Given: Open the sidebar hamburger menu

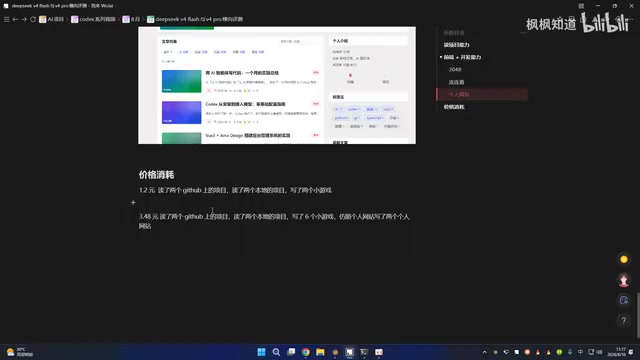Looking at the screenshot, I should point(7,19).
